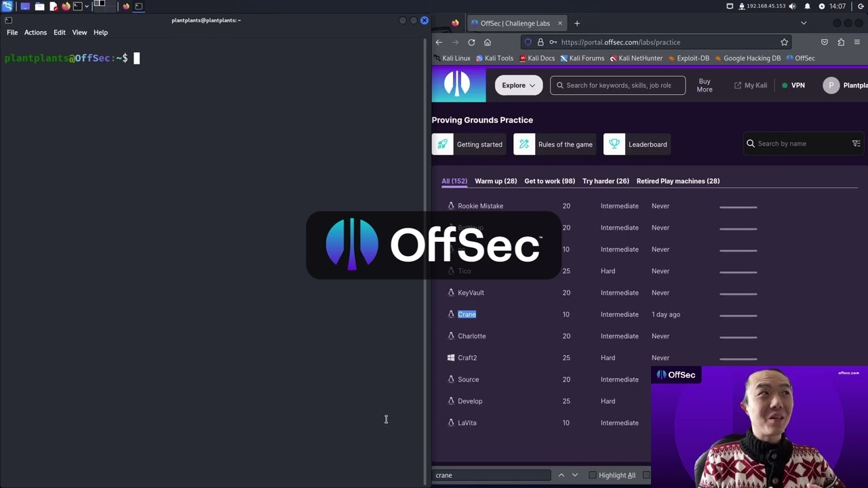Open Exploit-DB bookmark
The width and height of the screenshot is (868, 488).
(689, 58)
